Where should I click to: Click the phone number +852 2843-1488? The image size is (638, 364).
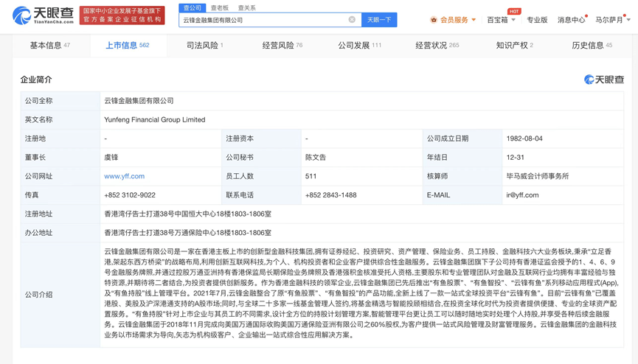tap(330, 195)
